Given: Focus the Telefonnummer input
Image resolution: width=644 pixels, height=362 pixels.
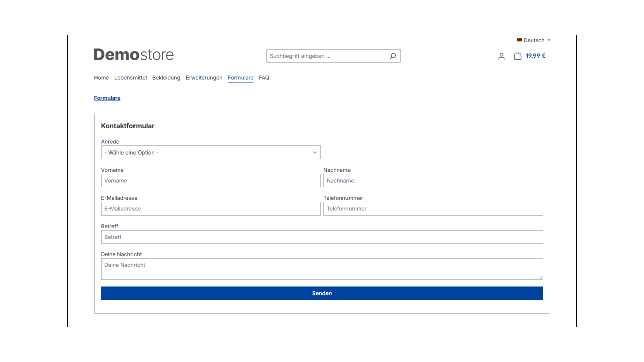Looking at the screenshot, I should click(433, 209).
